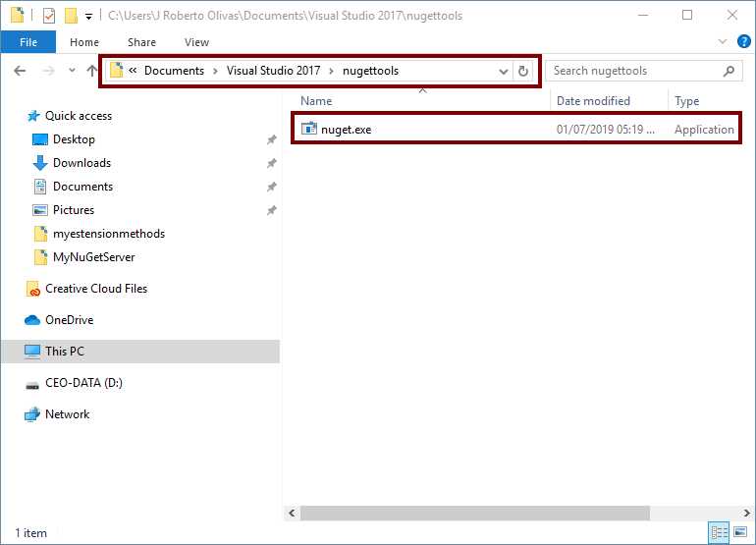Click the Application type cell
This screenshot has height=545, width=756.
point(704,130)
